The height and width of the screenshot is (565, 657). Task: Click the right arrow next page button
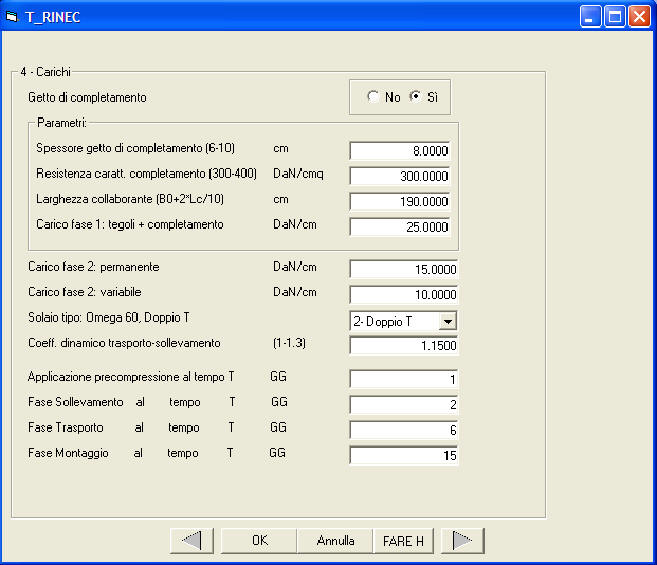tap(462, 540)
